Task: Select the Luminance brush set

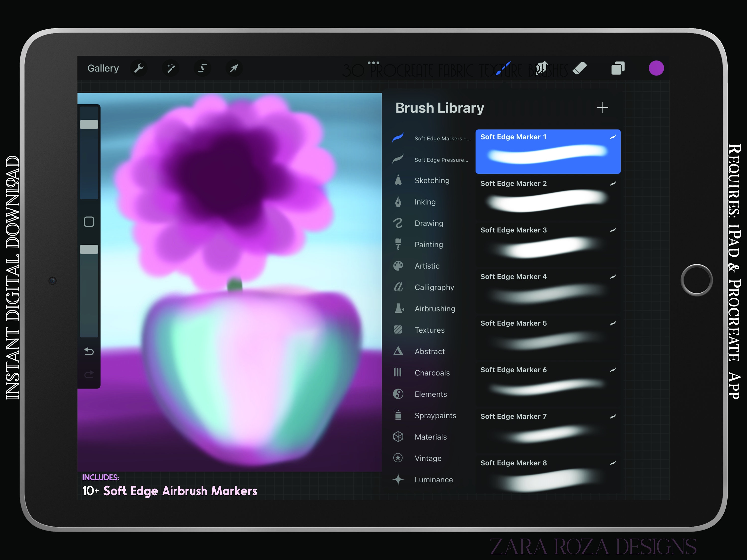Action: [x=434, y=480]
